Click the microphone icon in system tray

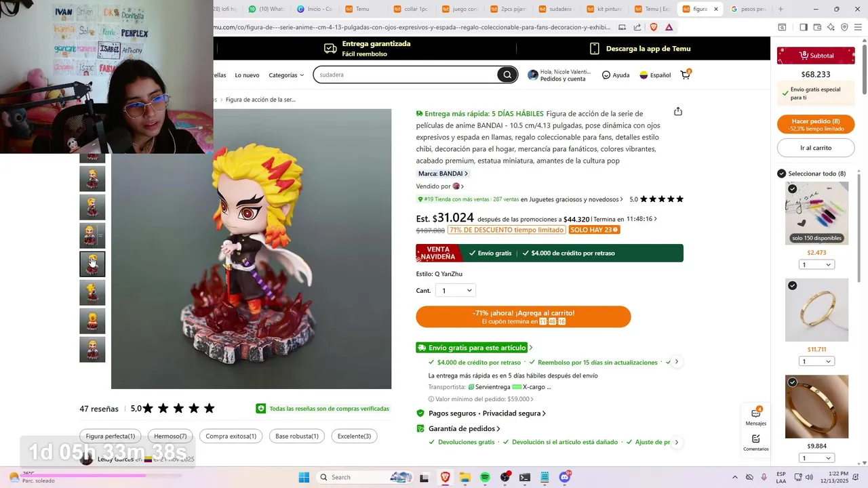tap(764, 477)
